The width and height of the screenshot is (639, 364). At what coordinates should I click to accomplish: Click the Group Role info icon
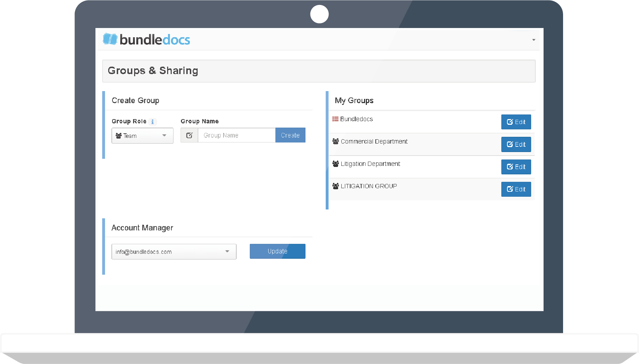153,122
